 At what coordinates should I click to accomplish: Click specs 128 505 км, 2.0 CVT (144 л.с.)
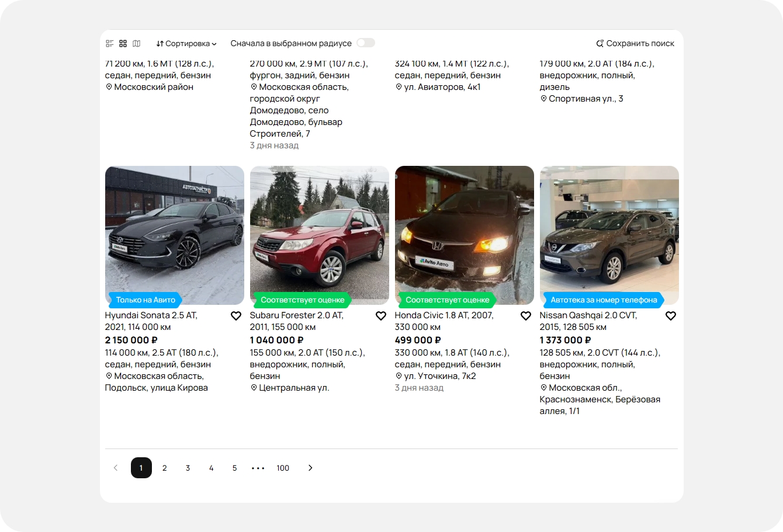click(600, 353)
